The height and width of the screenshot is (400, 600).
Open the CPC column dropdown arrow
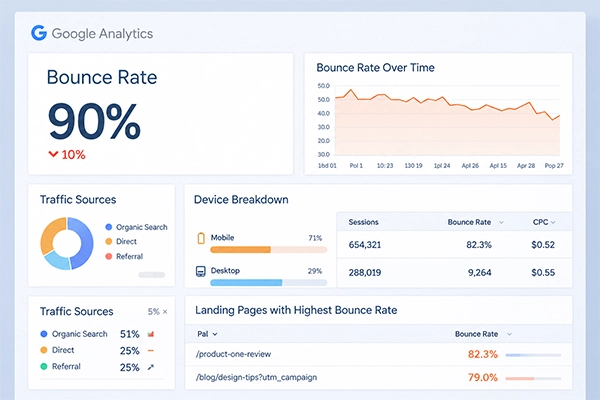click(x=553, y=222)
